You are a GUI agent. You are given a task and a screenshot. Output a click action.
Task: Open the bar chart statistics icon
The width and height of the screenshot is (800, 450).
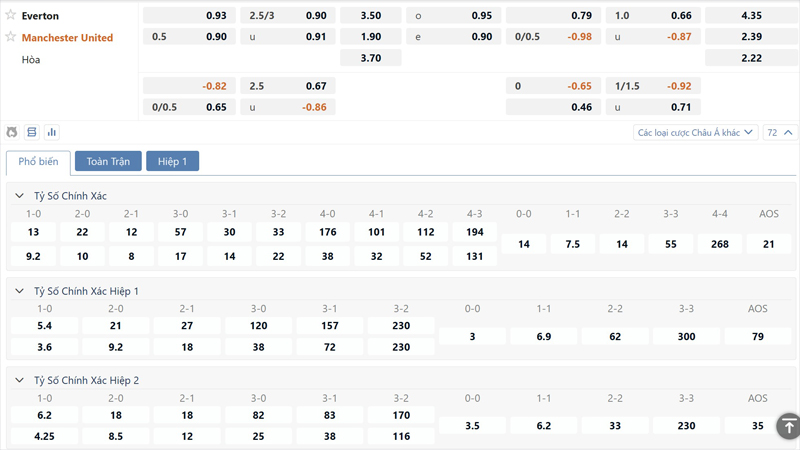pos(52,132)
